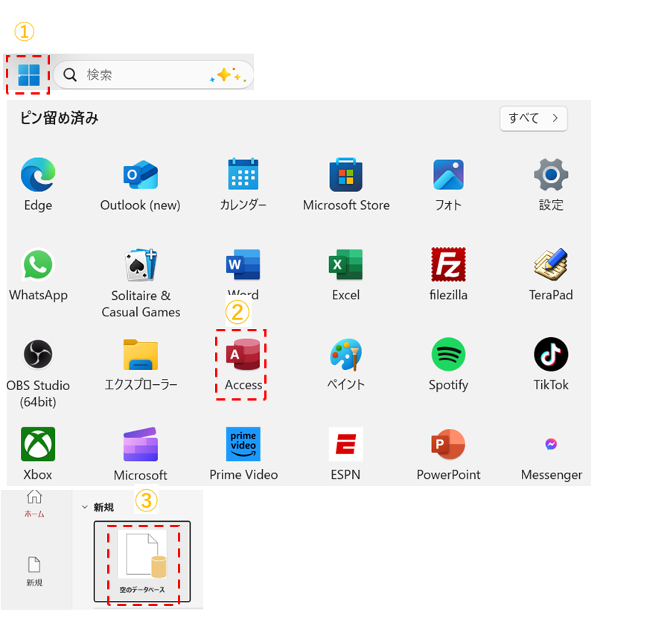The height and width of the screenshot is (644, 670).
Task: Switch to the 新規 tab in sidebar
Action: (x=34, y=571)
